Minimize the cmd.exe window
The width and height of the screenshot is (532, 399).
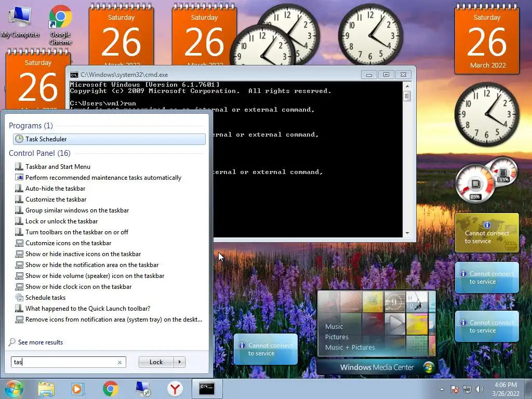369,75
